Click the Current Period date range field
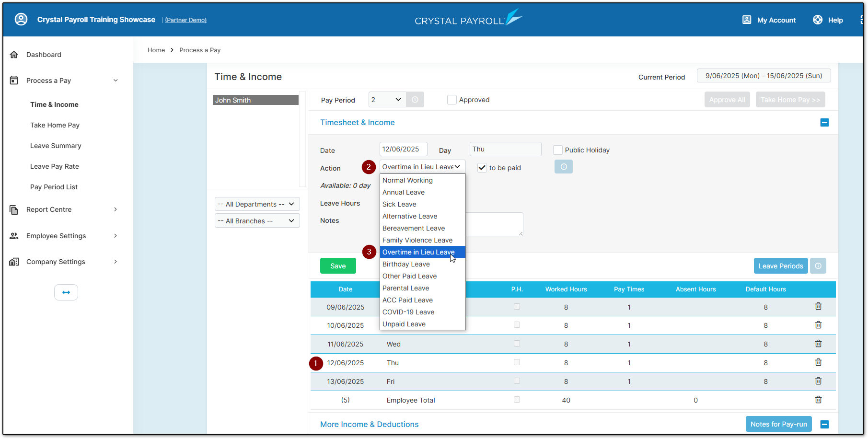This screenshot has width=868, height=439. 764,76
